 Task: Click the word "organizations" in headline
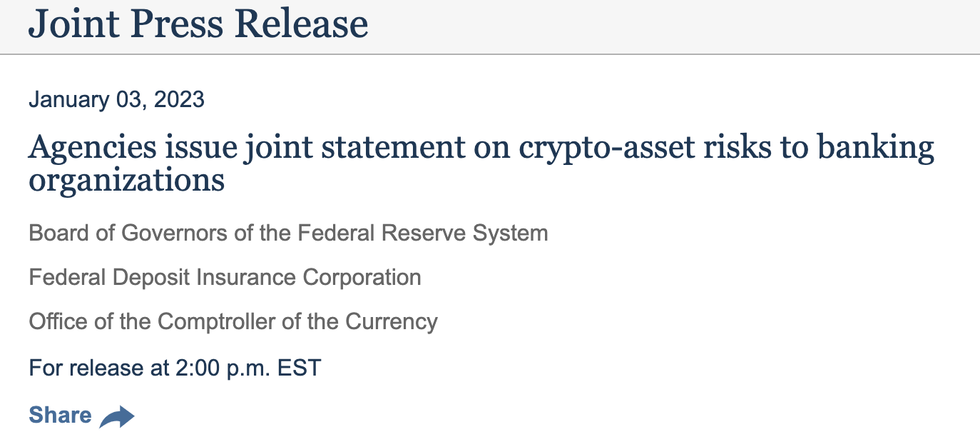(126, 179)
